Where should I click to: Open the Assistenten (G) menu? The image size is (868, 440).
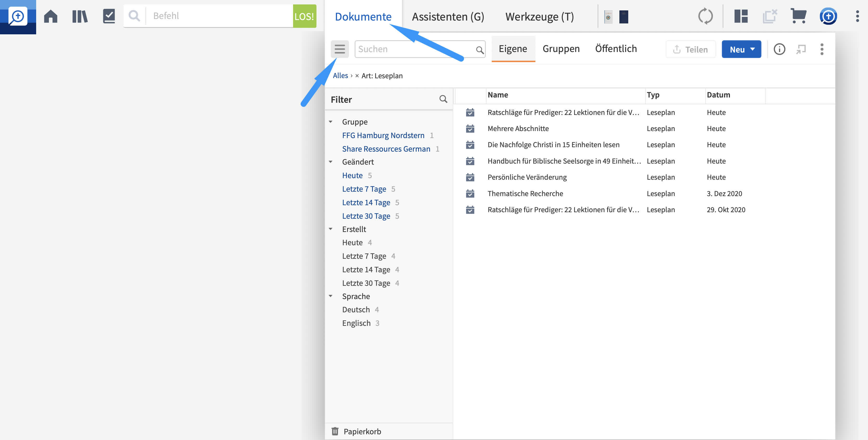click(448, 16)
